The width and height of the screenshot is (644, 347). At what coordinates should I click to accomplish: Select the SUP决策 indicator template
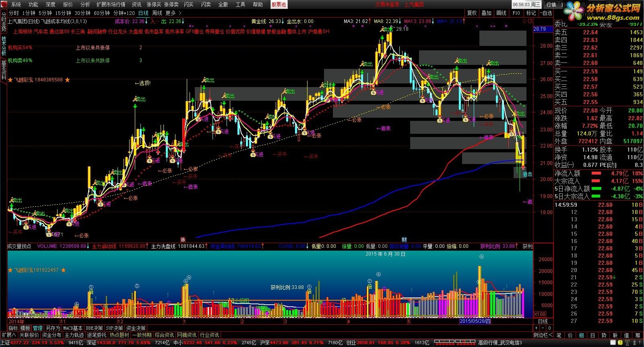(115, 328)
